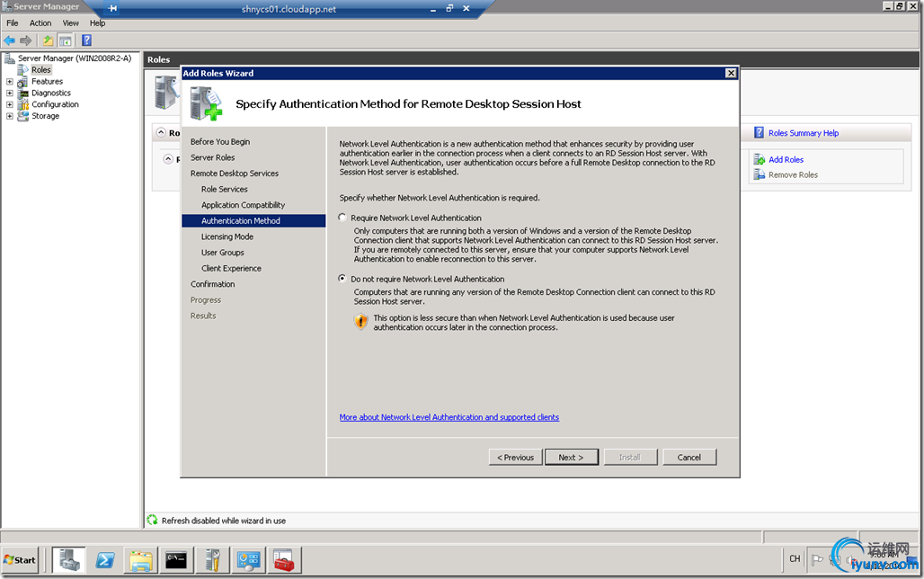924x579 pixels.
Task: Click the shnycs01.cloudapp.net connection bar title
Action: coord(289,9)
